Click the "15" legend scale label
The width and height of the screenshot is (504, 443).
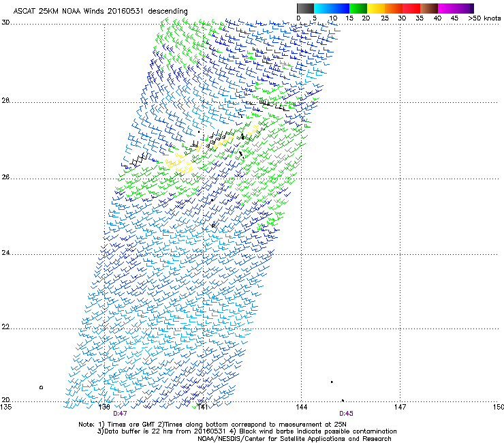point(349,18)
